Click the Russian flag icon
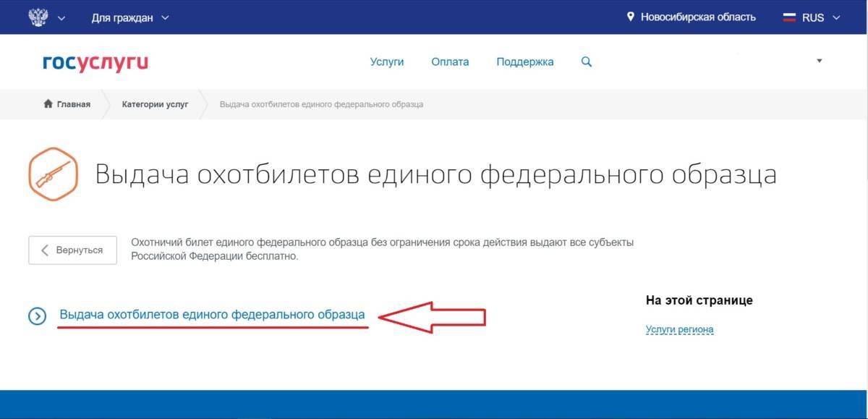Image resolution: width=868 pixels, height=419 pixels. pyautogui.click(x=789, y=17)
